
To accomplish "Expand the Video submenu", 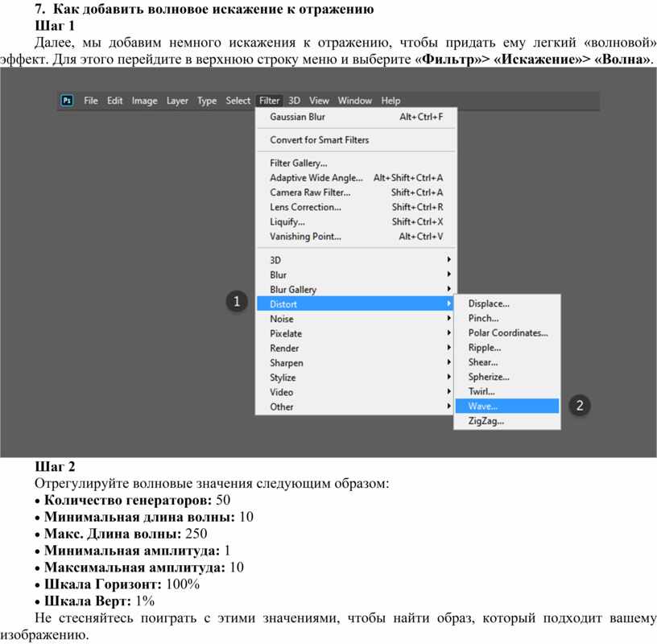I will (x=355, y=392).
